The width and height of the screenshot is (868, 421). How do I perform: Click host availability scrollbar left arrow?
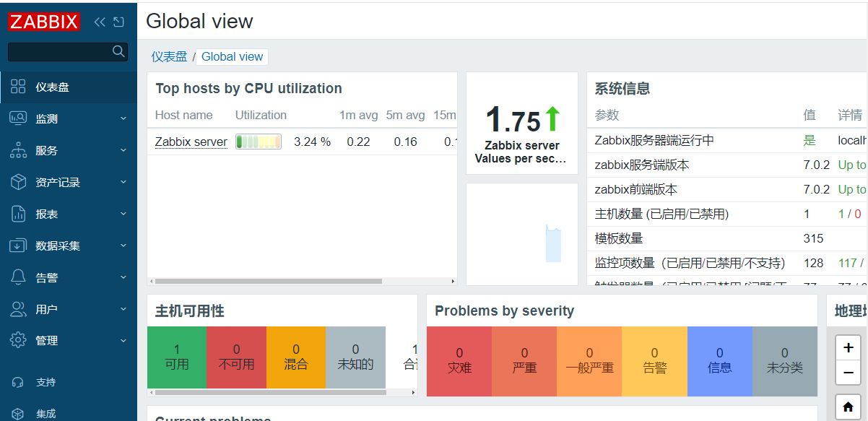click(151, 392)
